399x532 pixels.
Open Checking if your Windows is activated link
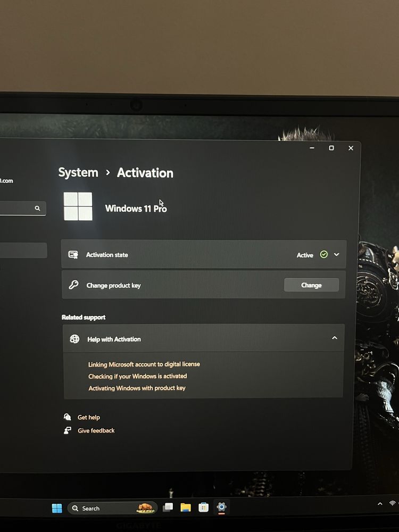click(x=137, y=376)
